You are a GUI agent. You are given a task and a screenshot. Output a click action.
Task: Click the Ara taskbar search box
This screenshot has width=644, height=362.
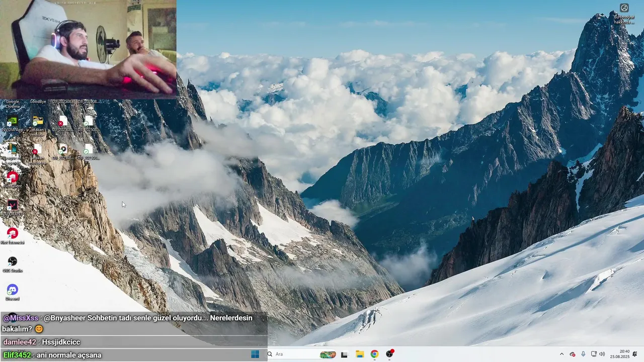[301, 354]
